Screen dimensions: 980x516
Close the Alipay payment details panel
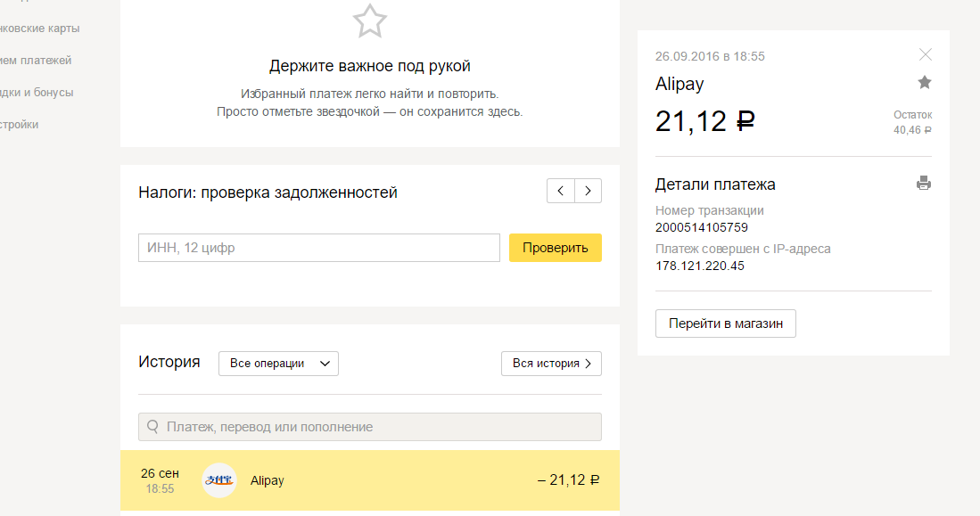tap(925, 55)
